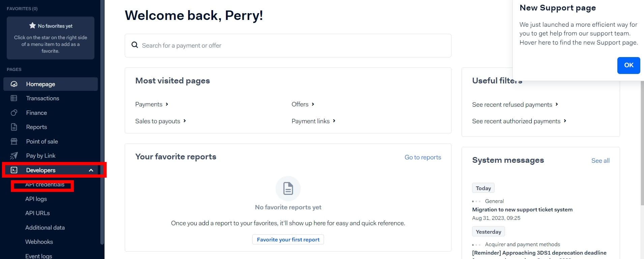This screenshot has width=644, height=259.
Task: Select the Developers terminal icon
Action: click(x=14, y=170)
